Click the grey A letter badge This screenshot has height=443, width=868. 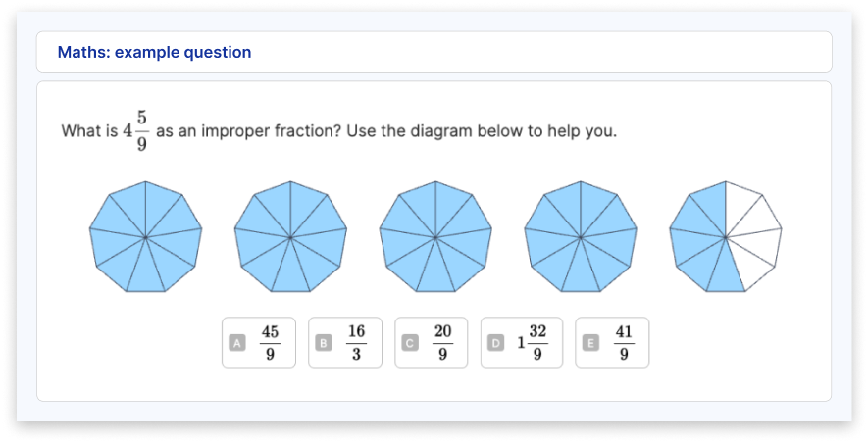click(237, 343)
